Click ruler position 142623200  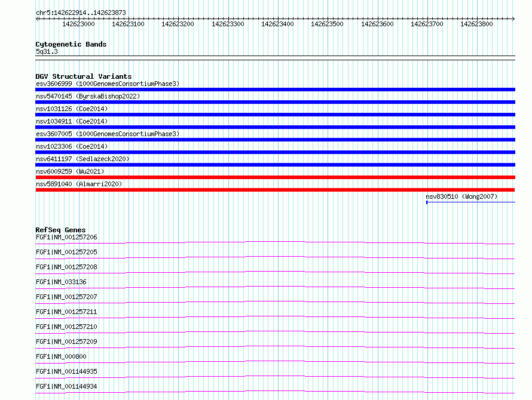[178, 24]
